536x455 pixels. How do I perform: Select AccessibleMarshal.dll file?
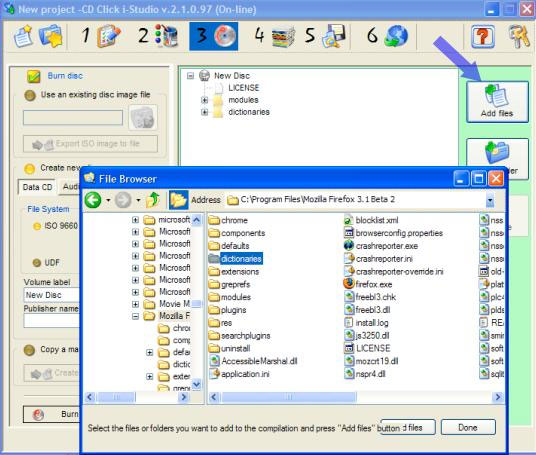click(254, 361)
